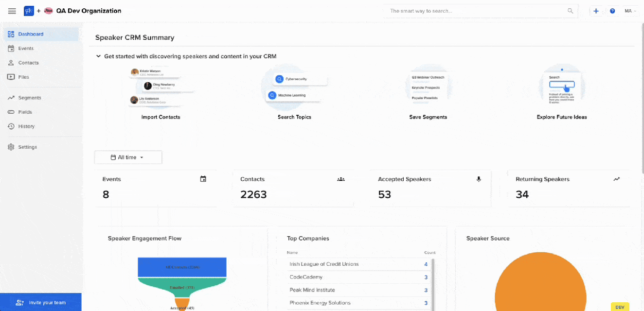Screen dimensions: 644x311
Task: Click the microphone icon on Accepted Speakers card
Action: [479, 179]
